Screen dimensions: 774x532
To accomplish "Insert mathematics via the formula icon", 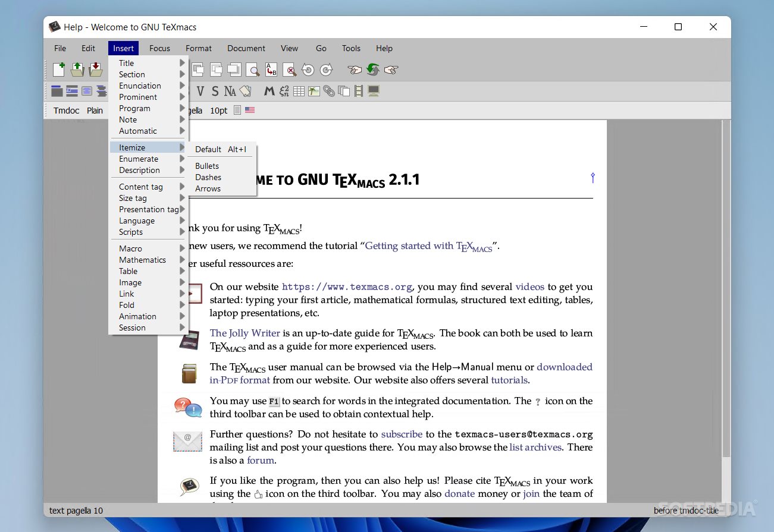I will pos(284,91).
